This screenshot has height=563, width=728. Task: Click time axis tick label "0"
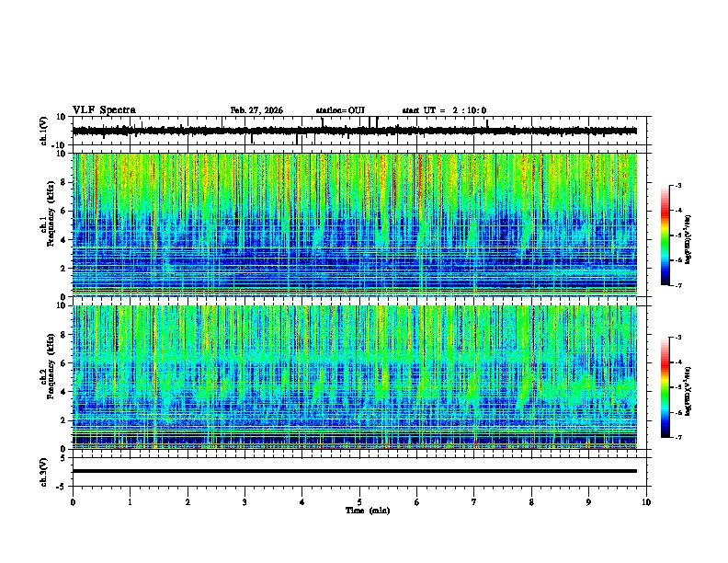pos(73,502)
